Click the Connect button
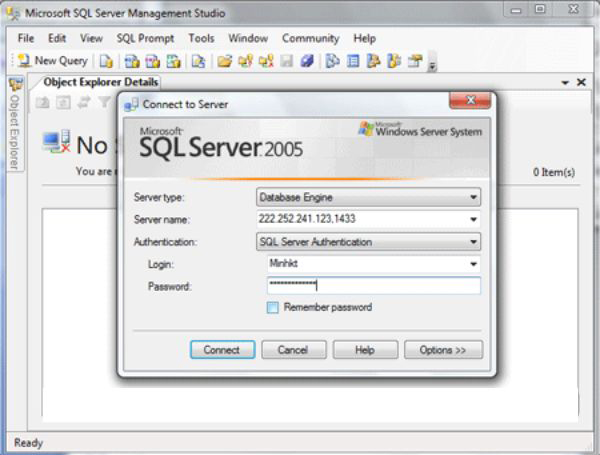Image resolution: width=600 pixels, height=455 pixels. tap(221, 350)
